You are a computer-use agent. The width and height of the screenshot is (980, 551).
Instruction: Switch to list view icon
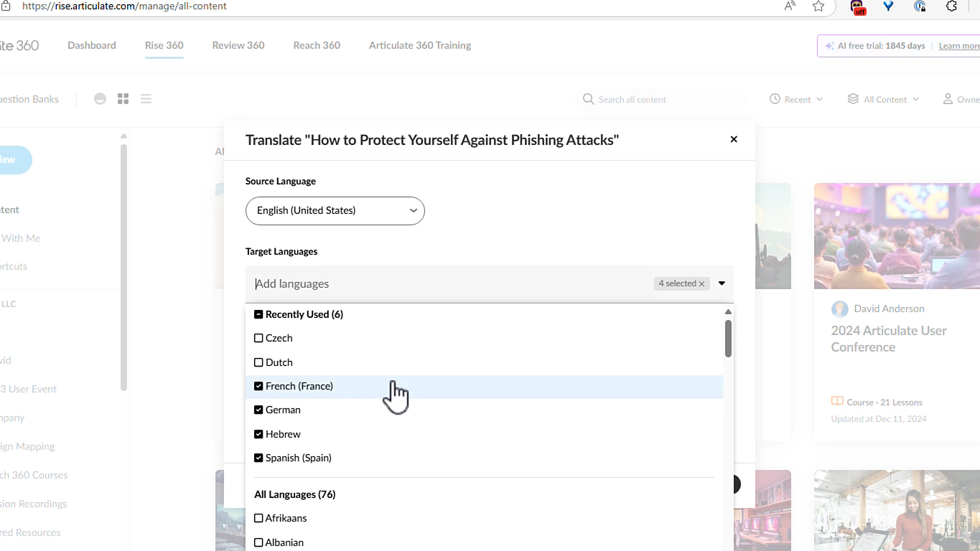pyautogui.click(x=146, y=99)
